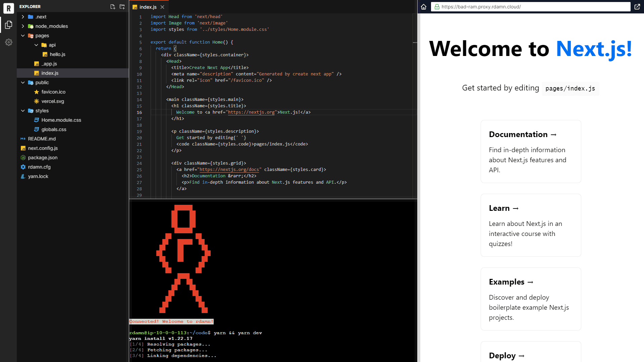644x362 pixels.
Task: Open the Explorer view in the activity bar
Action: point(8,25)
